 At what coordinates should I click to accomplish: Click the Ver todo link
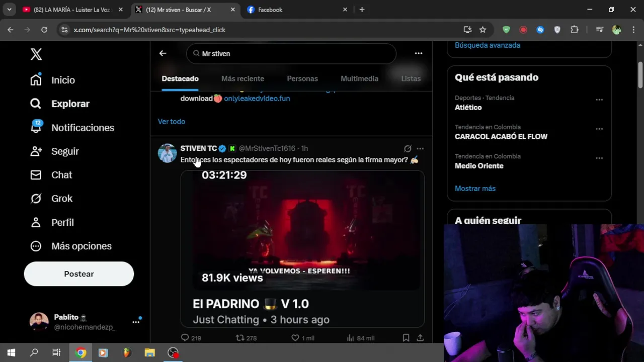pos(172,121)
